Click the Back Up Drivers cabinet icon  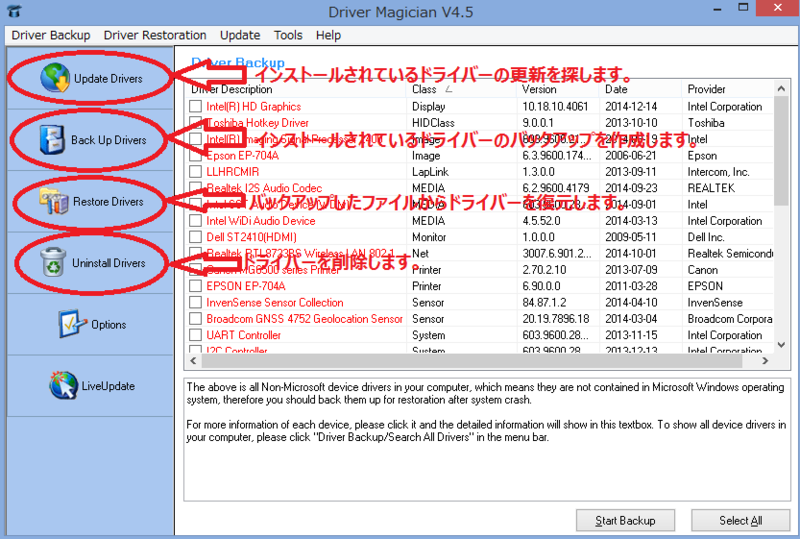pos(52,140)
